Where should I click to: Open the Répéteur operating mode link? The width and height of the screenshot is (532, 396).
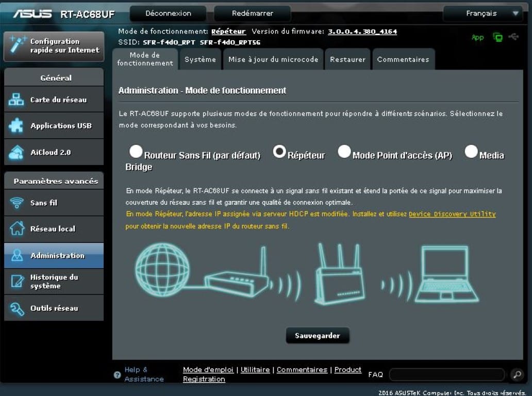click(x=228, y=31)
